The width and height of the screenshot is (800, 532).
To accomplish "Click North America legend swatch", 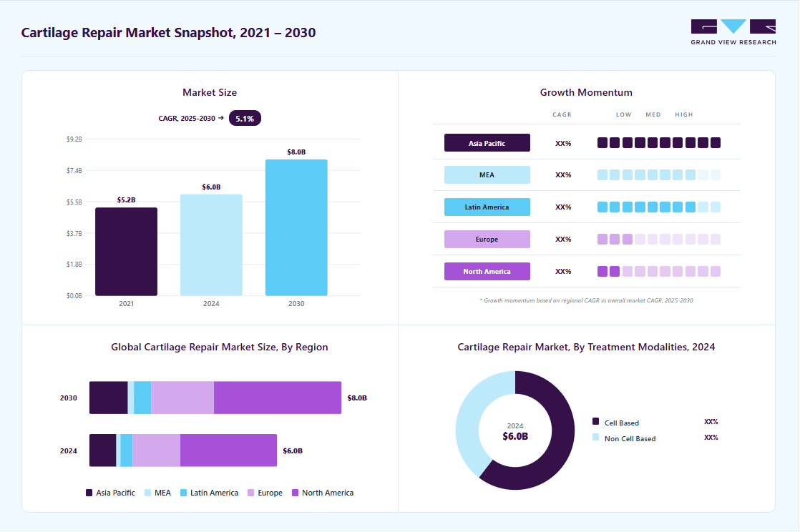I will click(x=295, y=493).
